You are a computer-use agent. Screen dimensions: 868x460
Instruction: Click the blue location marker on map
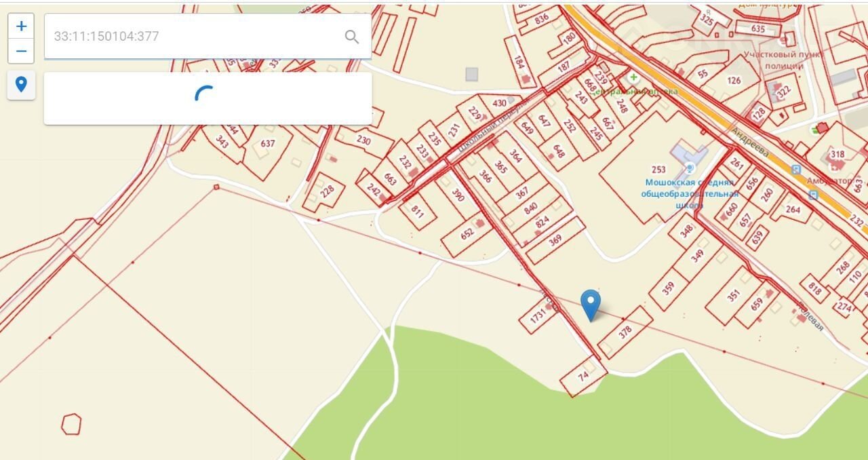(591, 305)
